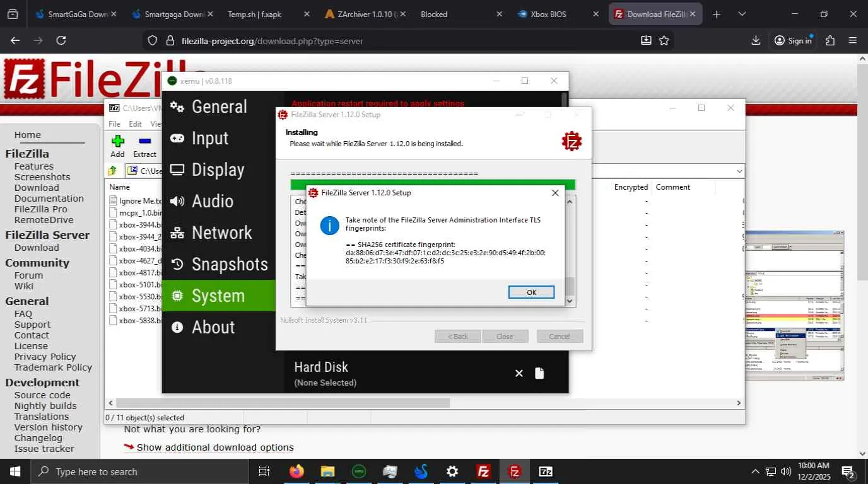
Task: Close the Blocked browser tab
Action: tap(499, 14)
